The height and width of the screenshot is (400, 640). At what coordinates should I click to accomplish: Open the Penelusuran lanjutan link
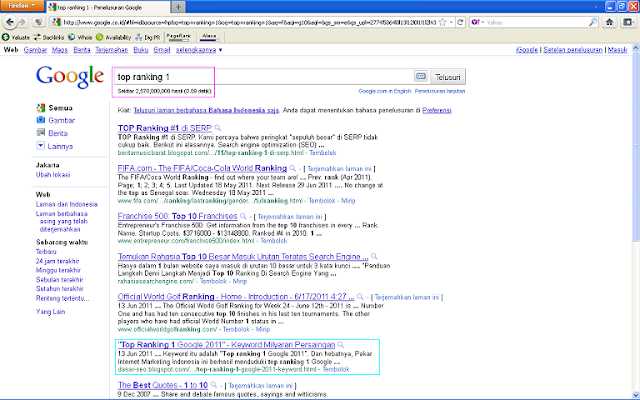pyautogui.click(x=440, y=91)
